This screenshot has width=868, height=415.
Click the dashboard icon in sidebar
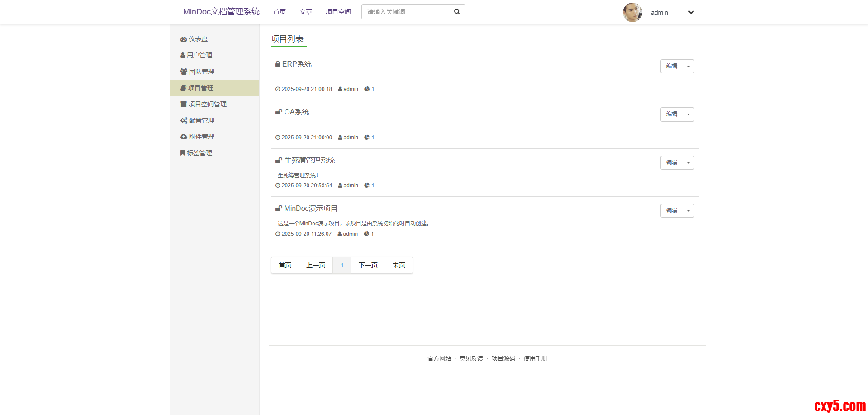pyautogui.click(x=183, y=39)
